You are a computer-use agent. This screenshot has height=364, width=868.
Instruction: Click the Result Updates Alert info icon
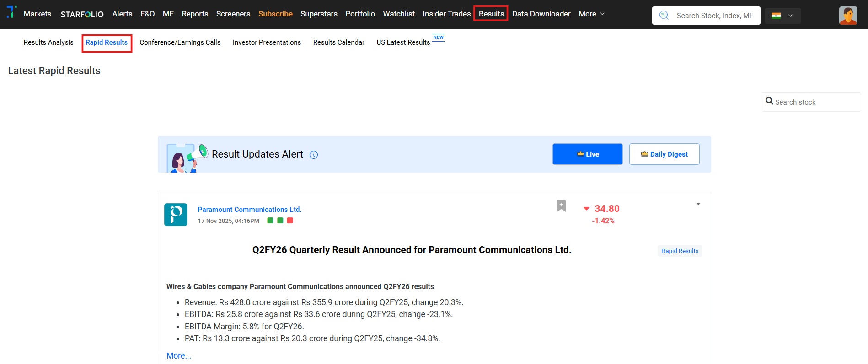pyautogui.click(x=314, y=155)
